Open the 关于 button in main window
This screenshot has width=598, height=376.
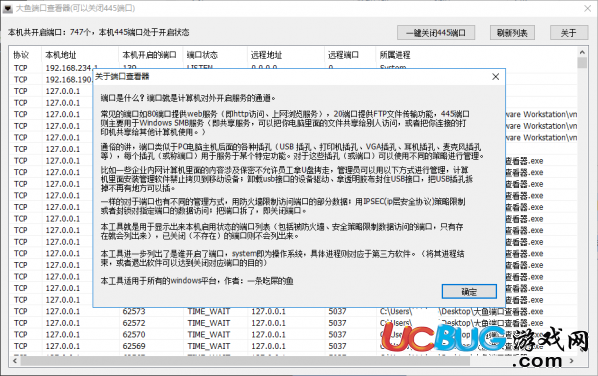pyautogui.click(x=568, y=33)
